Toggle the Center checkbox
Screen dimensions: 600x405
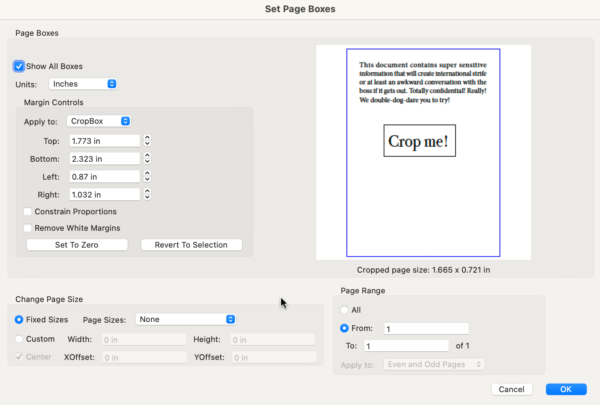[19, 357]
